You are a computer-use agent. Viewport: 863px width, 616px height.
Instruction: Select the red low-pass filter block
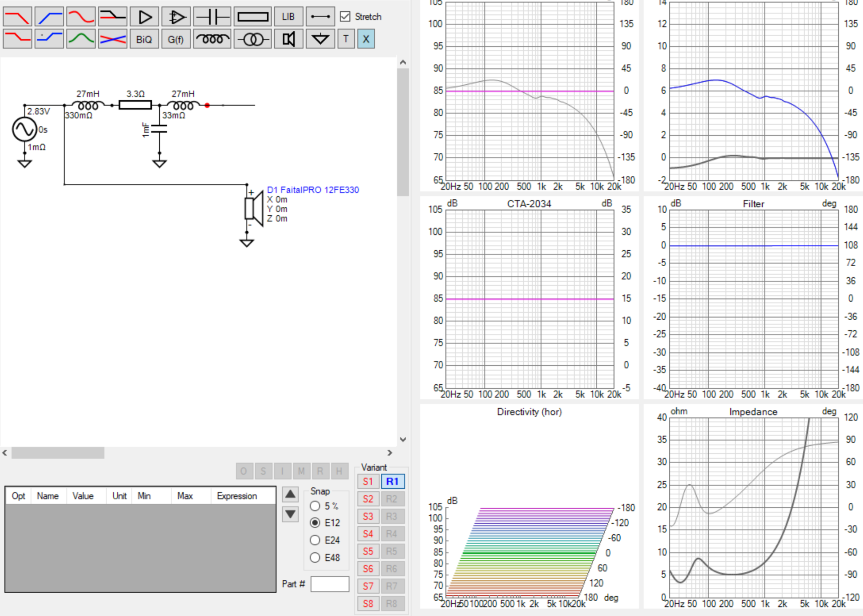17,17
